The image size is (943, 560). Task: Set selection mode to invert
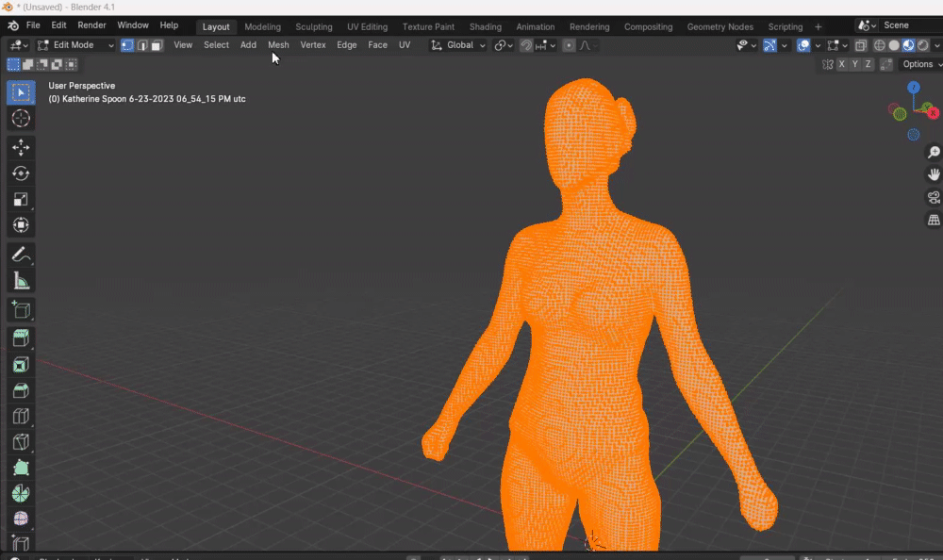point(57,64)
